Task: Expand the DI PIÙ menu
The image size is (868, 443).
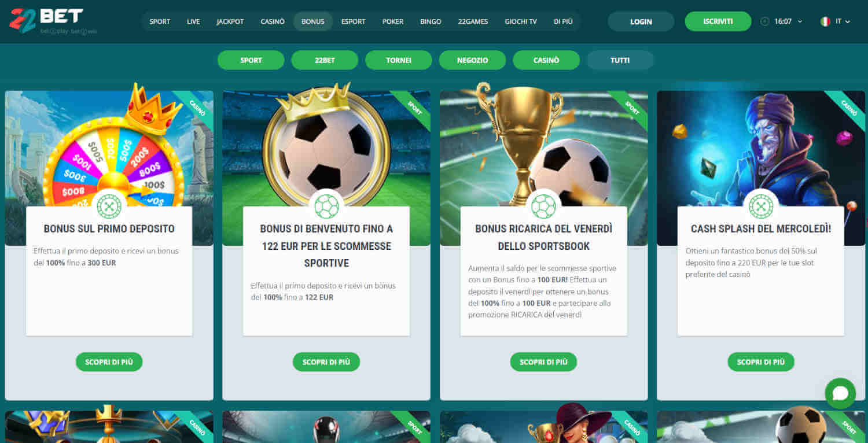Action: (563, 21)
